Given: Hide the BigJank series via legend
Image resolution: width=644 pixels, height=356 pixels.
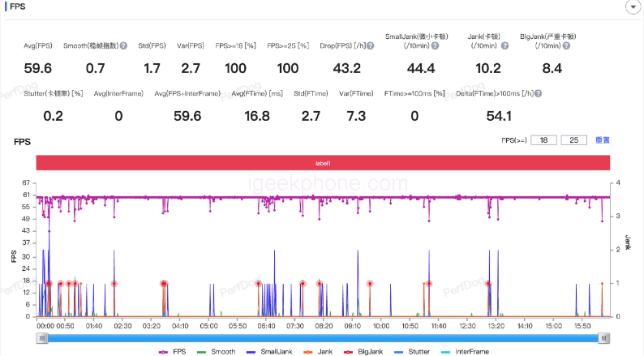Looking at the screenshot, I should [x=364, y=352].
